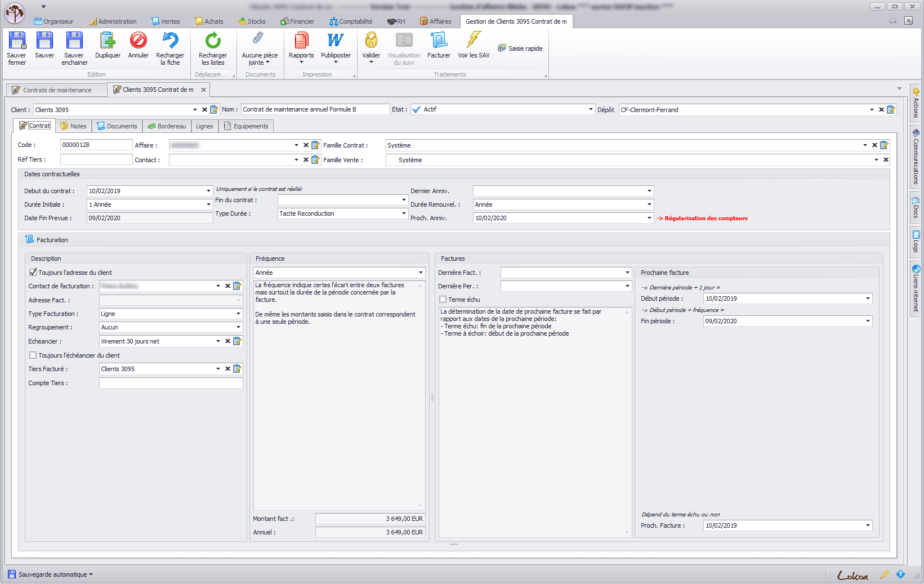Open Liens internet side panel

point(916,288)
